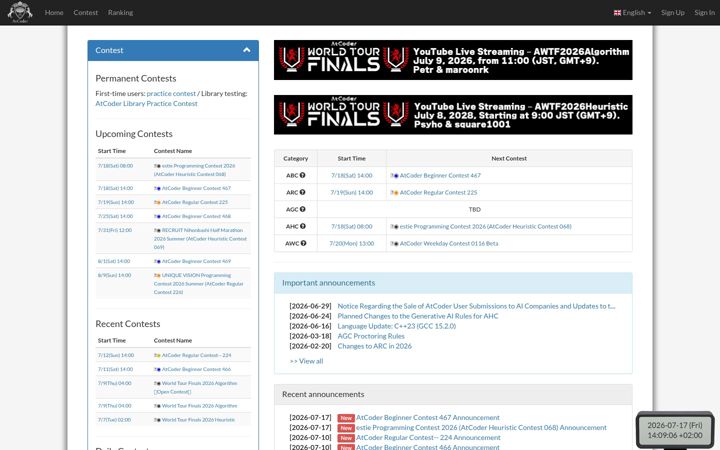This screenshot has width=720, height=450.
Task: Click the help icon next to ARC
Action: click(303, 192)
